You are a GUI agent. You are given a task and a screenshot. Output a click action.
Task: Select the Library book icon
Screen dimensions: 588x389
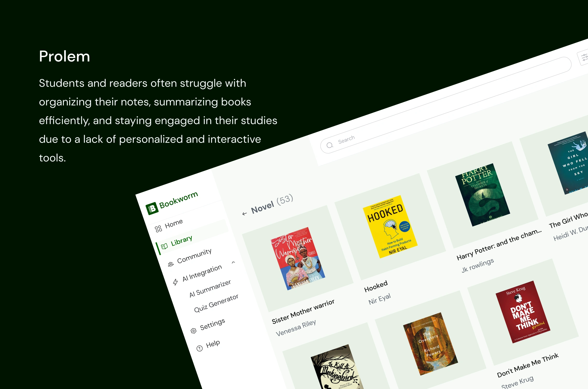[164, 246]
